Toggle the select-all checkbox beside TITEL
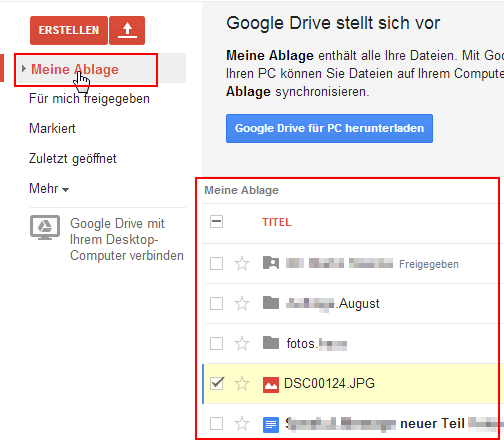 [216, 221]
